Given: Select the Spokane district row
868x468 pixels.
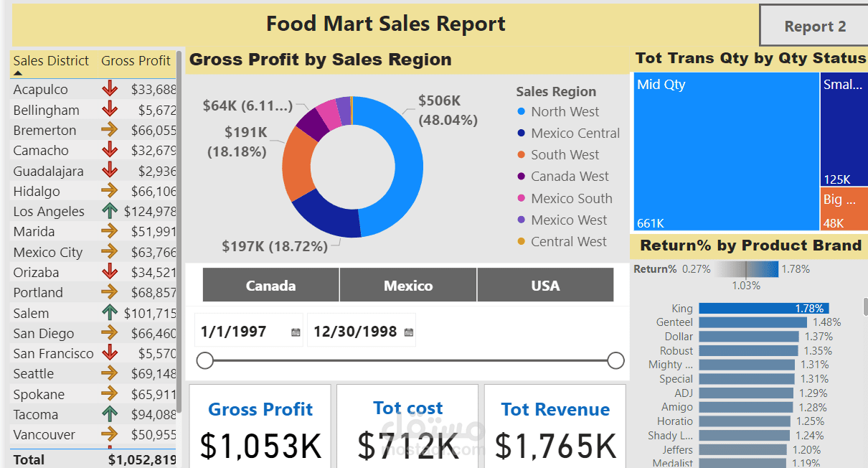Looking at the screenshot, I should click(93, 394).
